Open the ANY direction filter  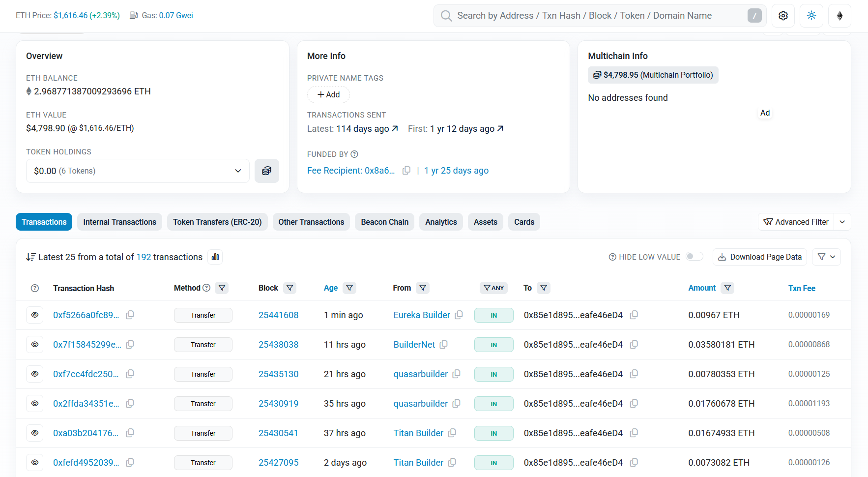tap(494, 288)
